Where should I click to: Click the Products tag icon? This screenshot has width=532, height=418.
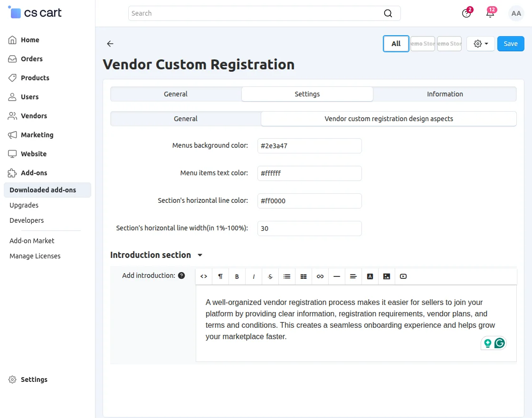(x=12, y=78)
